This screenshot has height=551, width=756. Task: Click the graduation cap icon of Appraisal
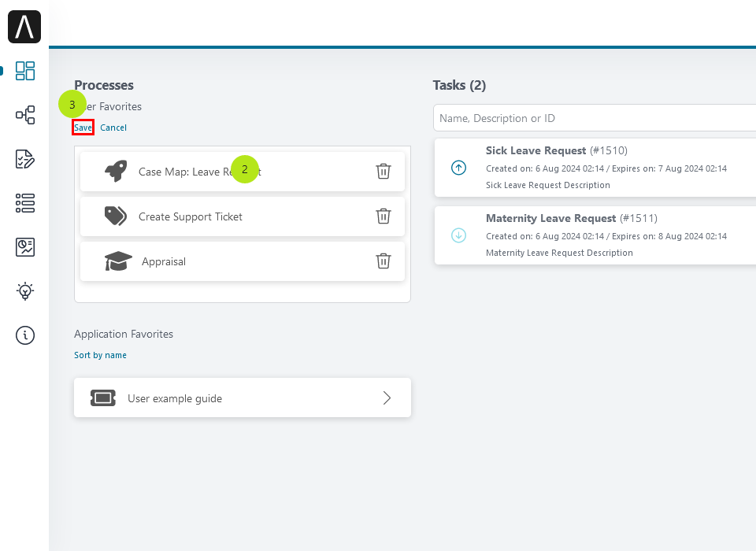pos(118,261)
